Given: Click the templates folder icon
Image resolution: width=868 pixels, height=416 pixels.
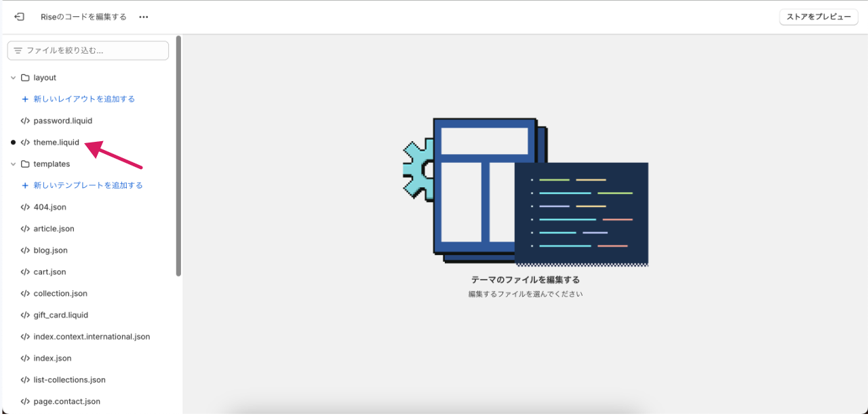Looking at the screenshot, I should (25, 164).
